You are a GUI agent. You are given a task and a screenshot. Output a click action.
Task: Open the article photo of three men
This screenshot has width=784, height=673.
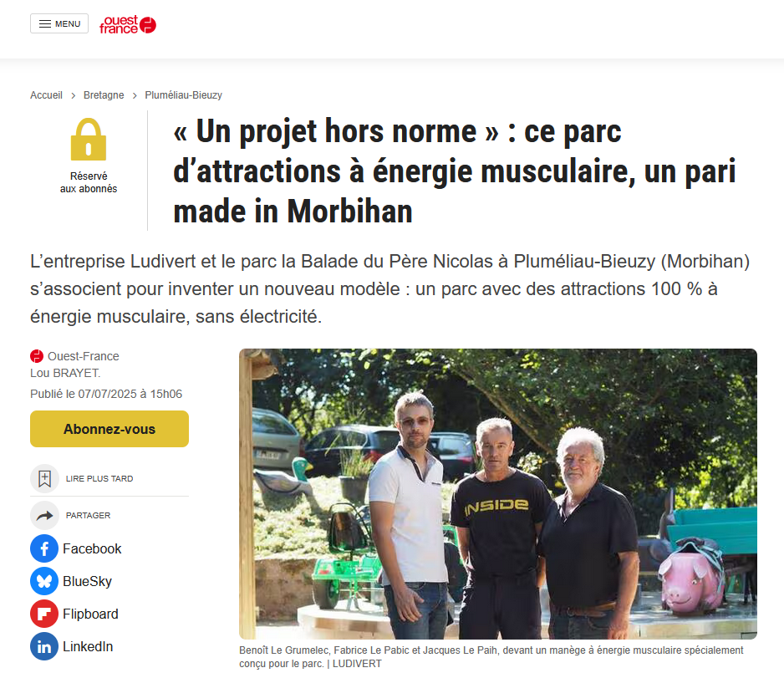click(497, 493)
